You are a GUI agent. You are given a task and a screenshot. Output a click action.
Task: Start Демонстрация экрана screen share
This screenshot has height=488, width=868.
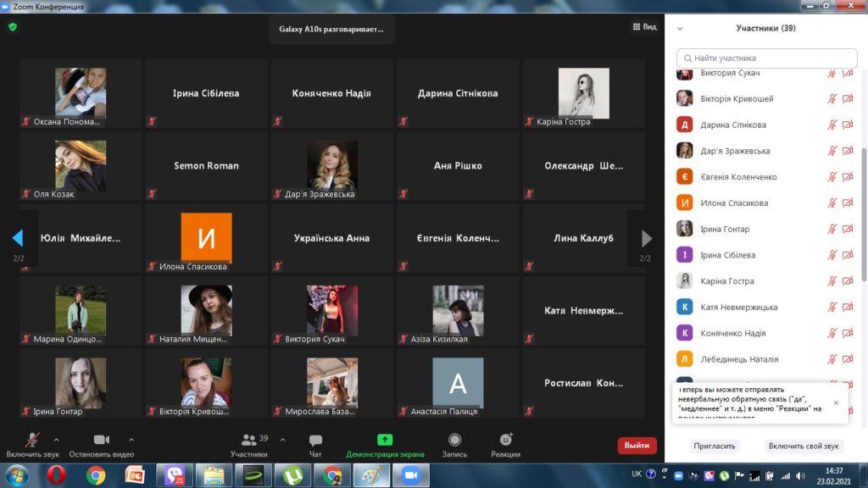(385, 441)
